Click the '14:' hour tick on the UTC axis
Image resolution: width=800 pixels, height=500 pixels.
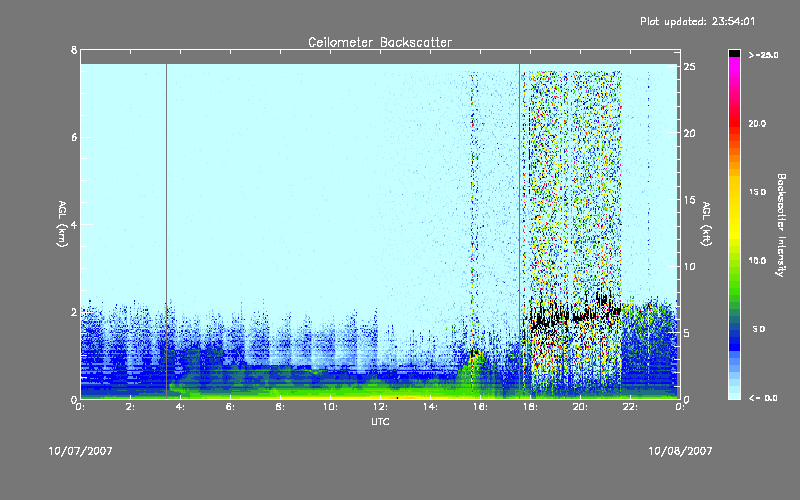[430, 407]
